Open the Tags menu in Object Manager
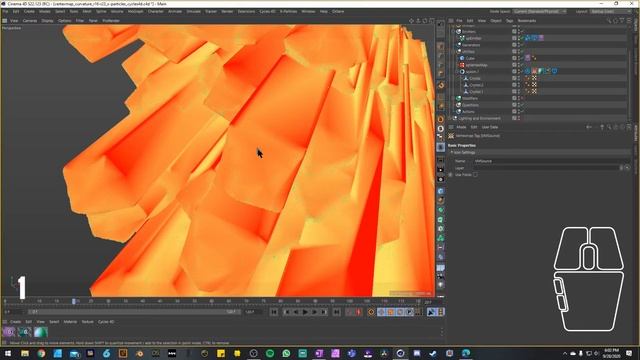Image resolution: width=640 pixels, height=360 pixels. click(509, 20)
